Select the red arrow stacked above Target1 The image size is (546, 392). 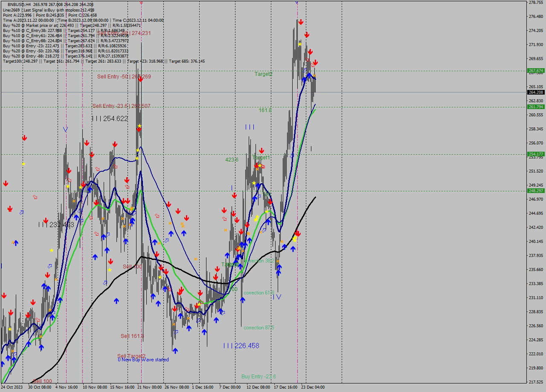pos(261,150)
